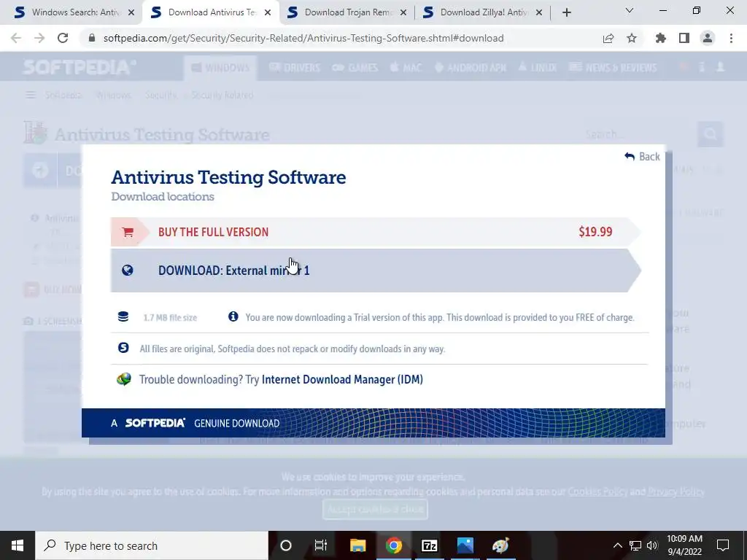This screenshot has width=747, height=560.
Task: Open the tab search dropdown chevron
Action: point(630,10)
